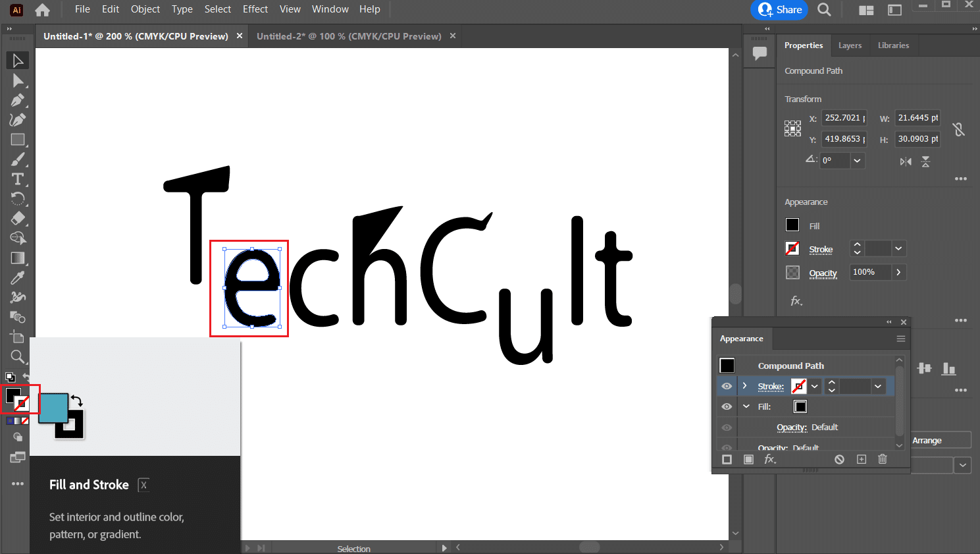
Task: Click Default Fill and Stroke icon
Action: [x=11, y=377]
